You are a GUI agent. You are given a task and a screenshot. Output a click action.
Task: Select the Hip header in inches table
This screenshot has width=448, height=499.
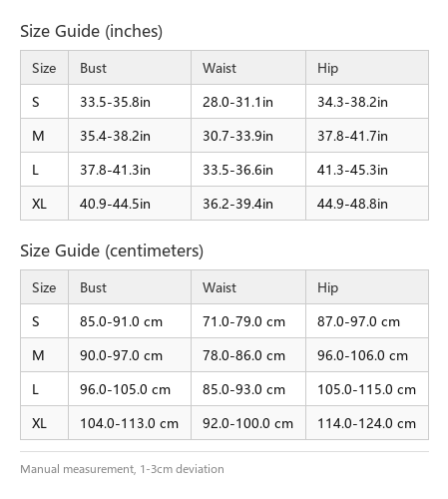(x=367, y=68)
